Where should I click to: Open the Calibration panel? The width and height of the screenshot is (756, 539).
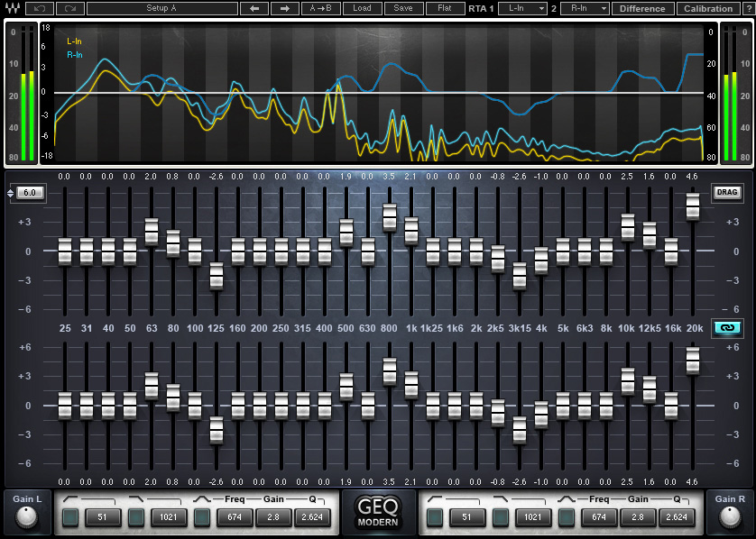point(708,8)
